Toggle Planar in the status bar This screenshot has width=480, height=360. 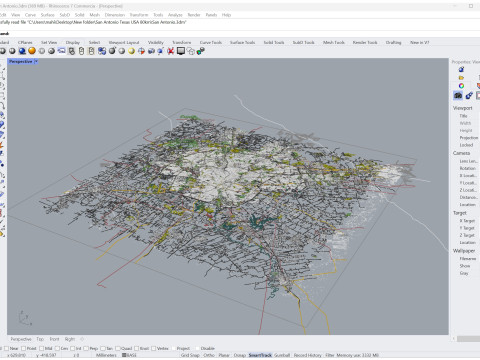[x=224, y=355]
